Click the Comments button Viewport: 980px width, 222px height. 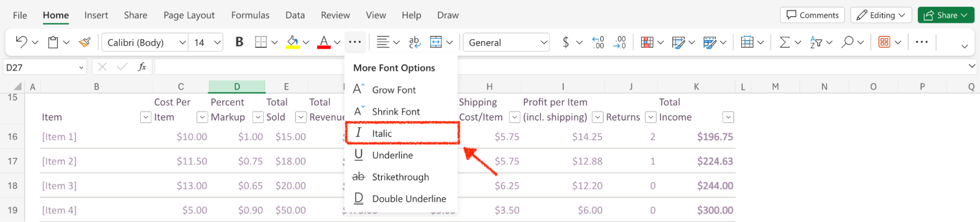[x=812, y=15]
